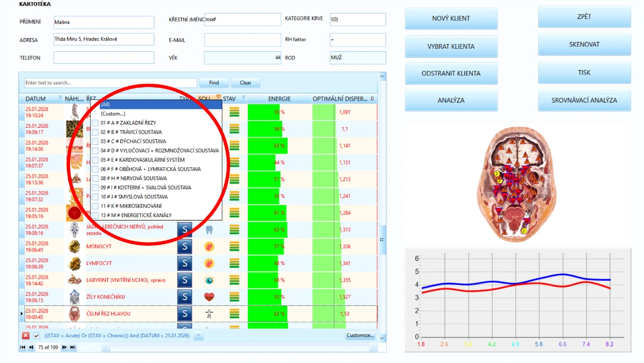Click the 62 % energy bar for ČELNÍ ŘEZ HLAVOU
This screenshot has height=363, width=644.
click(279, 314)
